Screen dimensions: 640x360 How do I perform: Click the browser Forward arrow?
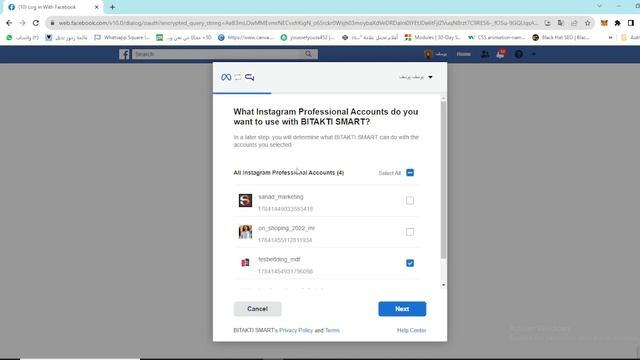22,23
